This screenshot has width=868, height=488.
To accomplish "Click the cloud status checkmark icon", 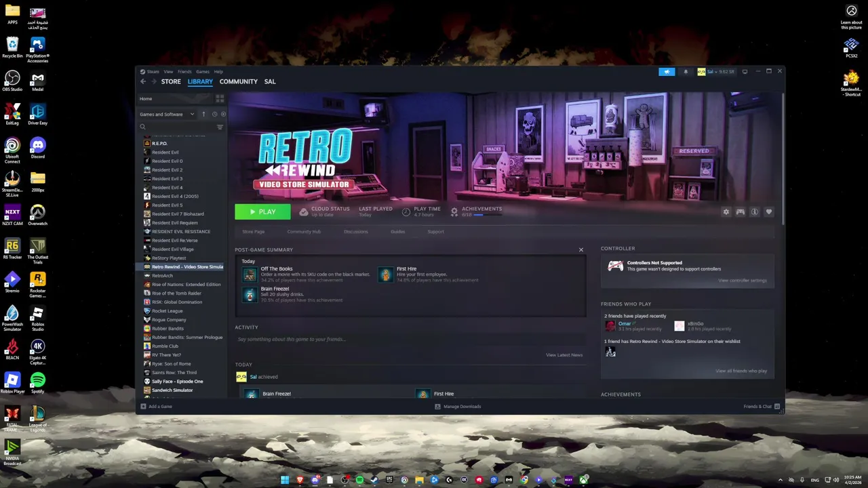I will [x=303, y=212].
